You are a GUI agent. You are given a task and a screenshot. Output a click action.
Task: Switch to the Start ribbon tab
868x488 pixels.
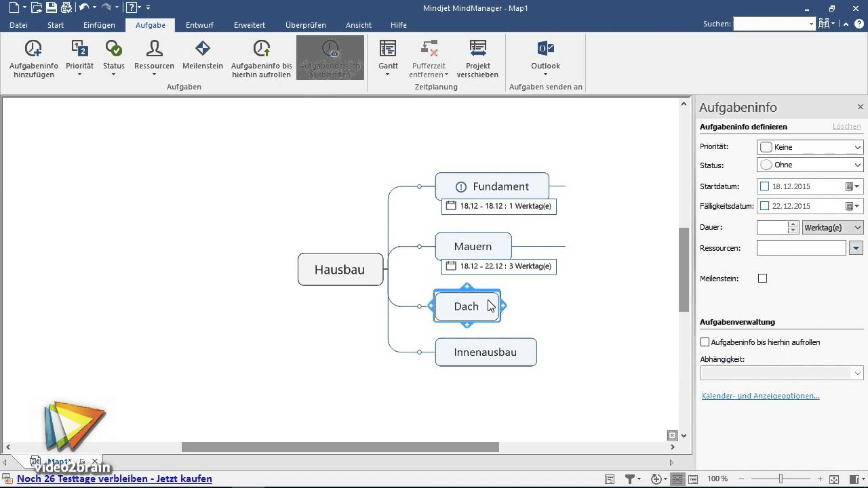56,25
